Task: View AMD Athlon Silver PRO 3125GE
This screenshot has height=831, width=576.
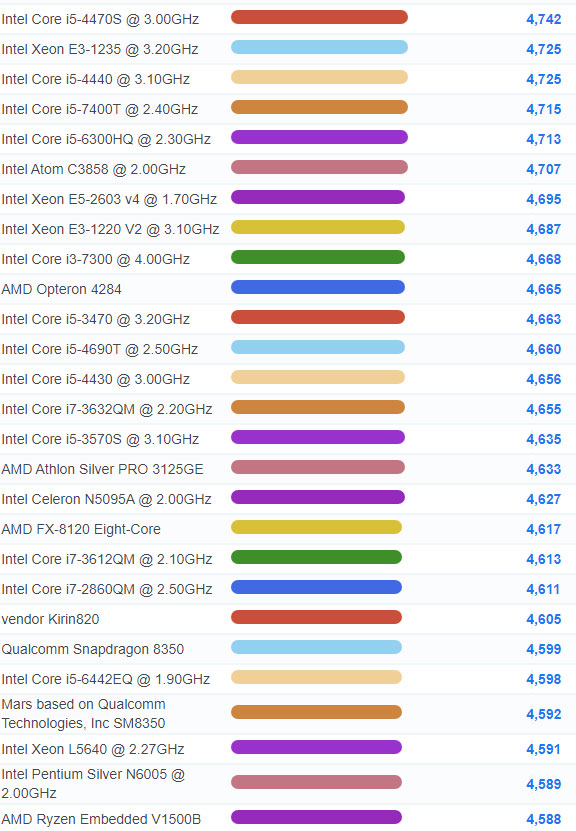Action: click(x=102, y=470)
